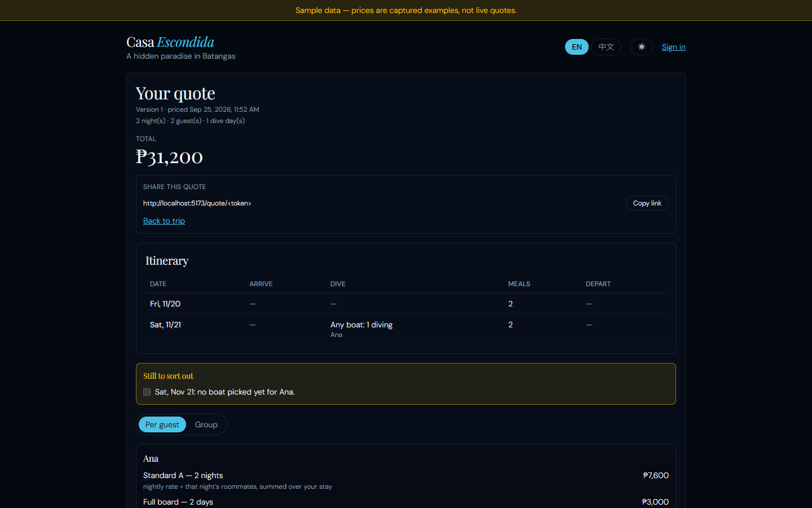Click the sample data notice banner
The image size is (812, 508).
[x=406, y=10]
